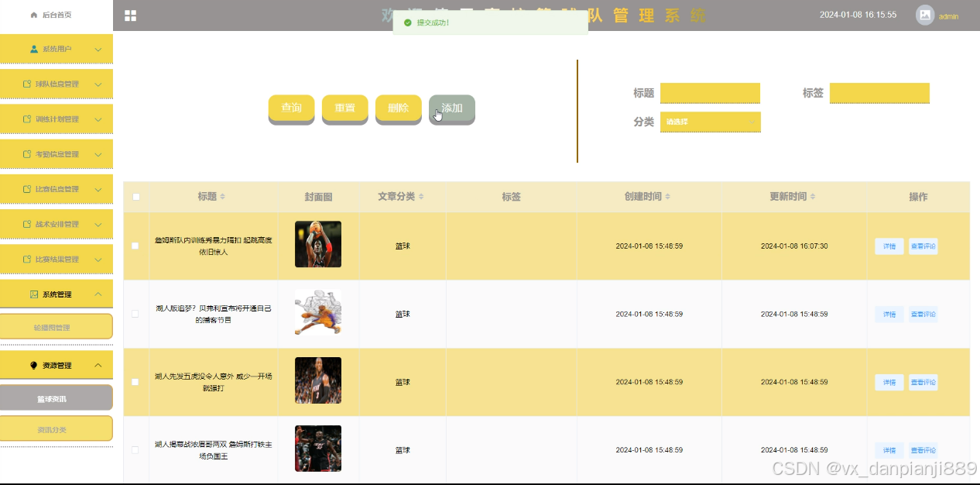Open 详情 for the 湖人先发五虎 row
Image resolution: width=980 pixels, height=485 pixels.
[x=889, y=382]
